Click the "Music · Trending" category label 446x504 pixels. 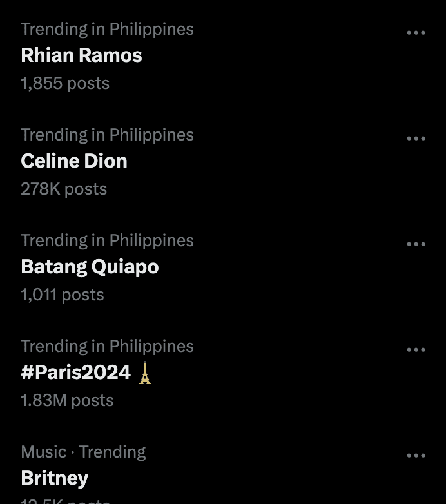[83, 452]
